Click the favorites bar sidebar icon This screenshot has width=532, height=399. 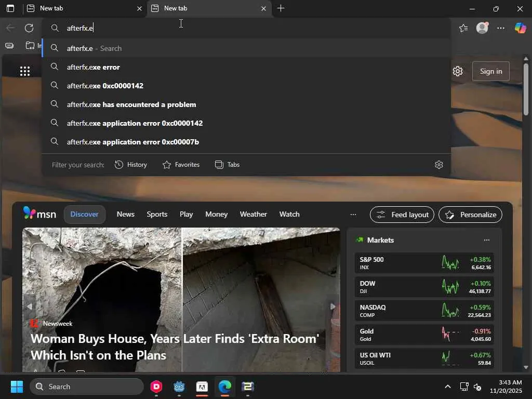coord(9,46)
